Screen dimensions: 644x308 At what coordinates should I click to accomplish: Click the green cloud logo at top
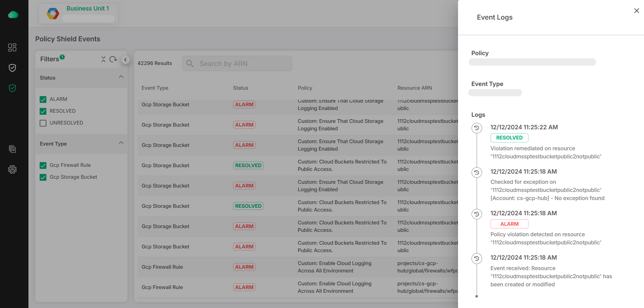pyautogui.click(x=13, y=15)
